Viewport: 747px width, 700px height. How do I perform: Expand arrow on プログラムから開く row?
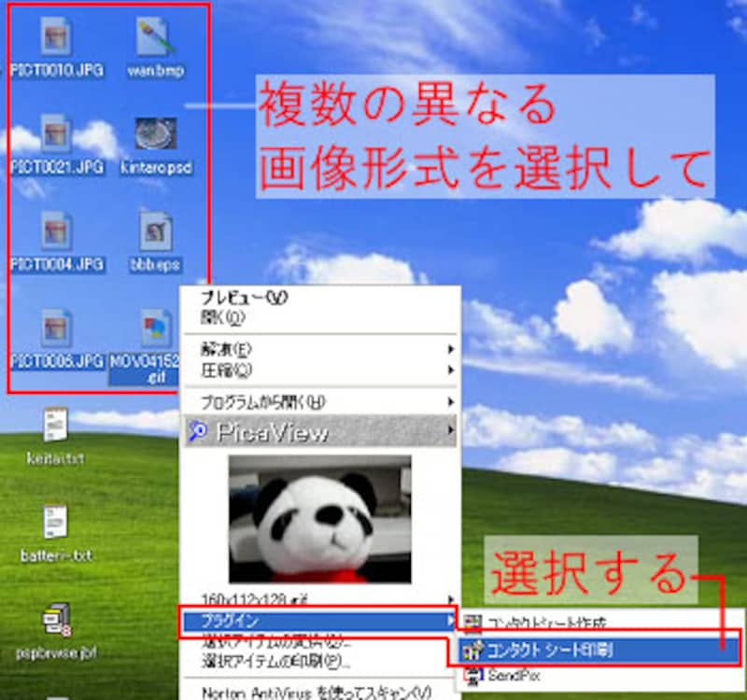click(450, 402)
